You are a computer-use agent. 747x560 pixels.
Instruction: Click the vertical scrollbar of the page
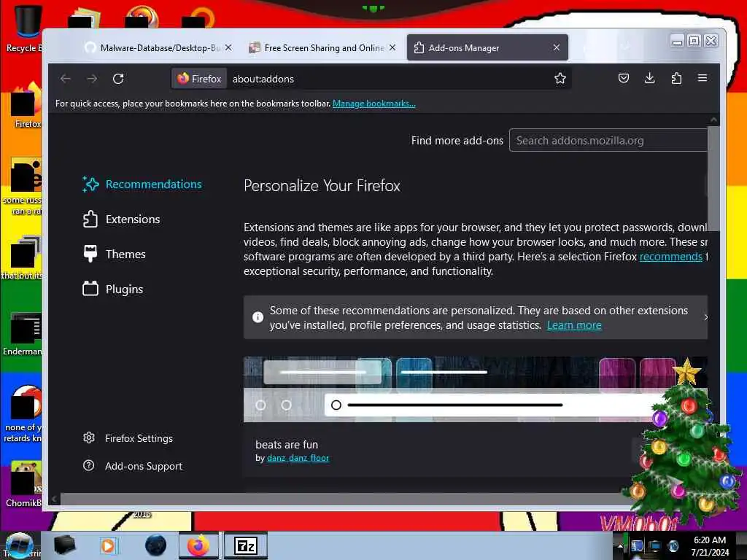[713, 179]
